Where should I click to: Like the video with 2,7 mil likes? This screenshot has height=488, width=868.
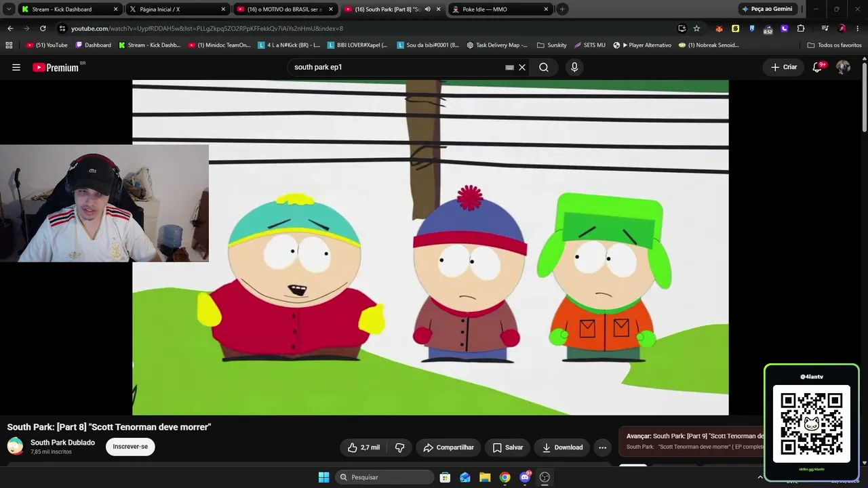tap(363, 447)
